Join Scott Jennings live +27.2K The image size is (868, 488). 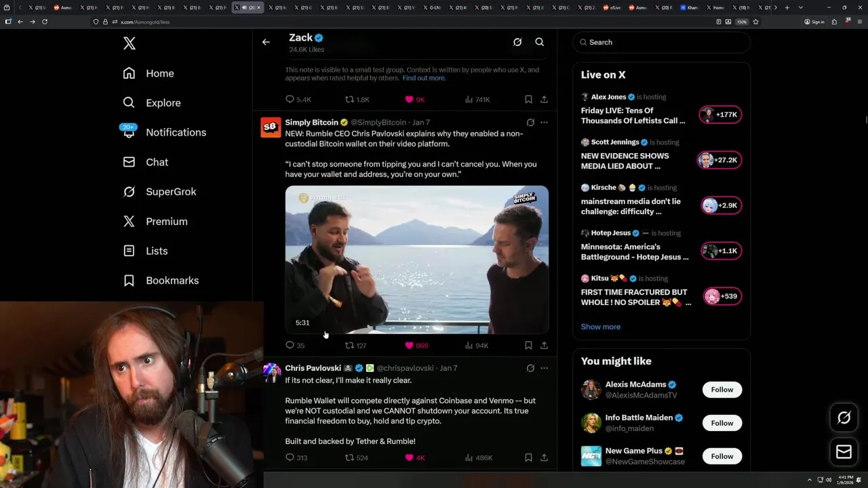[719, 160]
